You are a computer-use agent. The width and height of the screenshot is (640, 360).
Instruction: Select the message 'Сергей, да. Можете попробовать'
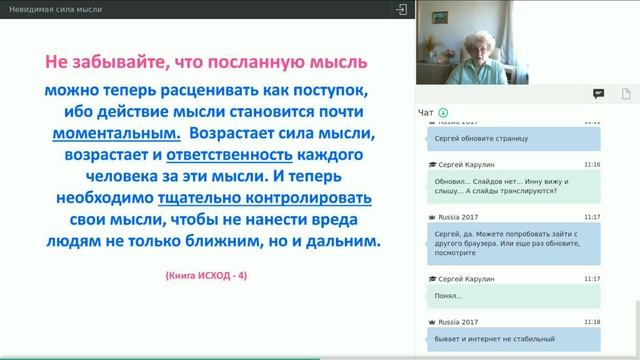coord(514,244)
